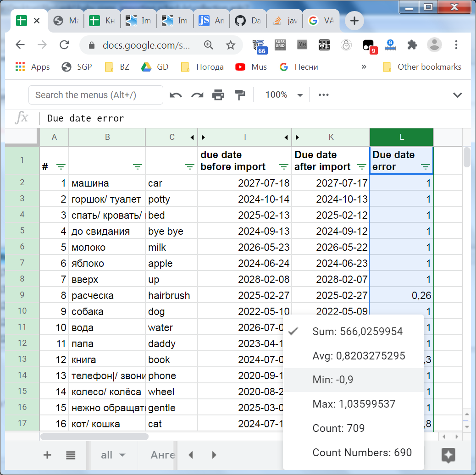Toggle filter on due date before import
The height and width of the screenshot is (475, 476).
[x=284, y=167]
